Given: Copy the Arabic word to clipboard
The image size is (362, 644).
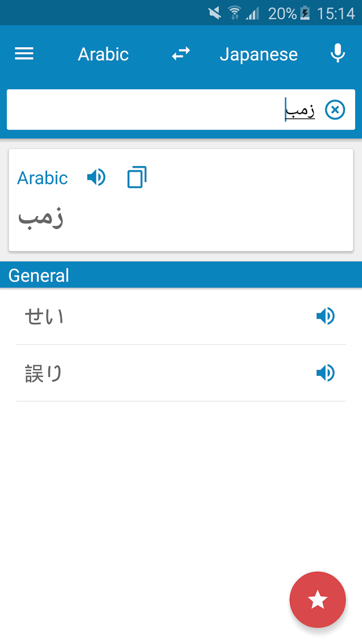Looking at the screenshot, I should point(137,177).
